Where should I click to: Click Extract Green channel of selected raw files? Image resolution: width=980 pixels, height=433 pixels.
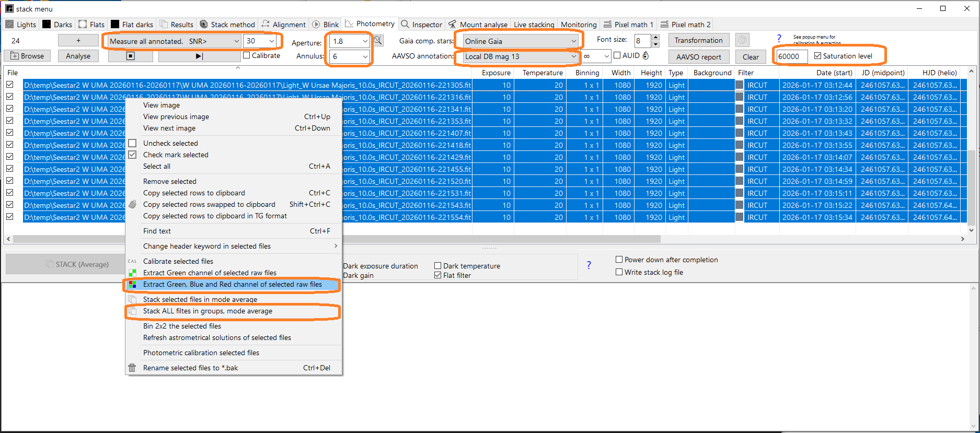[x=210, y=273]
